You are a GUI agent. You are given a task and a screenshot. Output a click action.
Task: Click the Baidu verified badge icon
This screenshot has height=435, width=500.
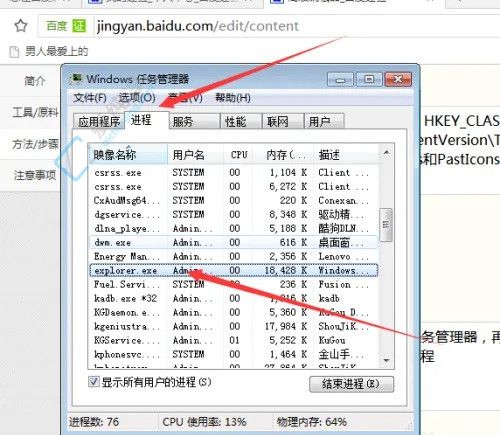pyautogui.click(x=79, y=26)
